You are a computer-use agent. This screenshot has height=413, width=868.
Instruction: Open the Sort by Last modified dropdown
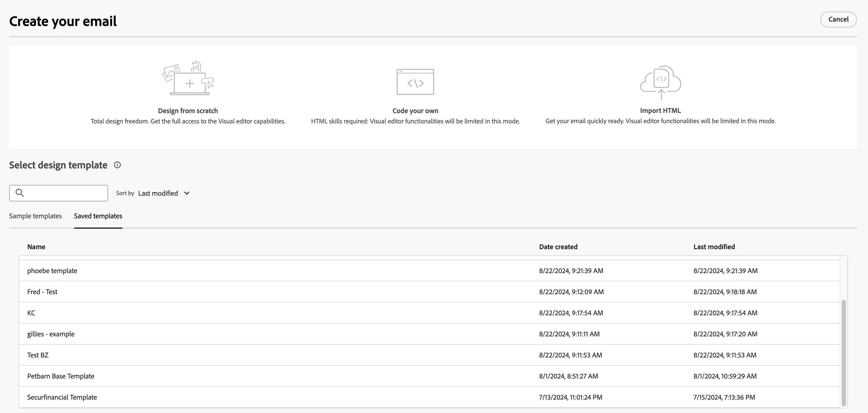click(164, 193)
